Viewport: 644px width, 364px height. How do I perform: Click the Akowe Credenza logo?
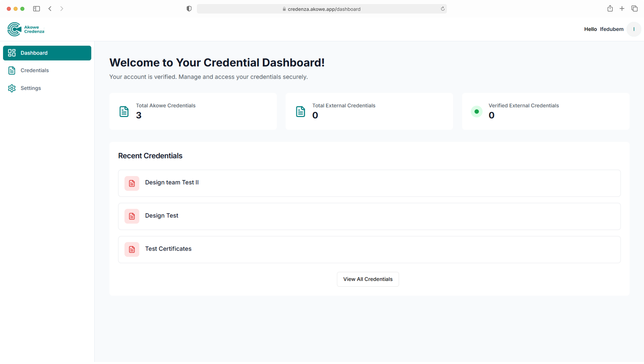click(x=26, y=29)
